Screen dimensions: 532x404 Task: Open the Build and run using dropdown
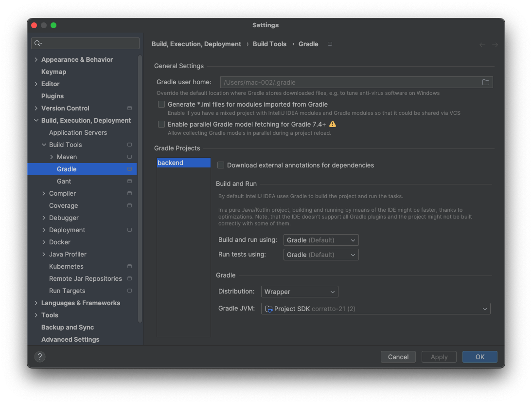[x=321, y=240]
